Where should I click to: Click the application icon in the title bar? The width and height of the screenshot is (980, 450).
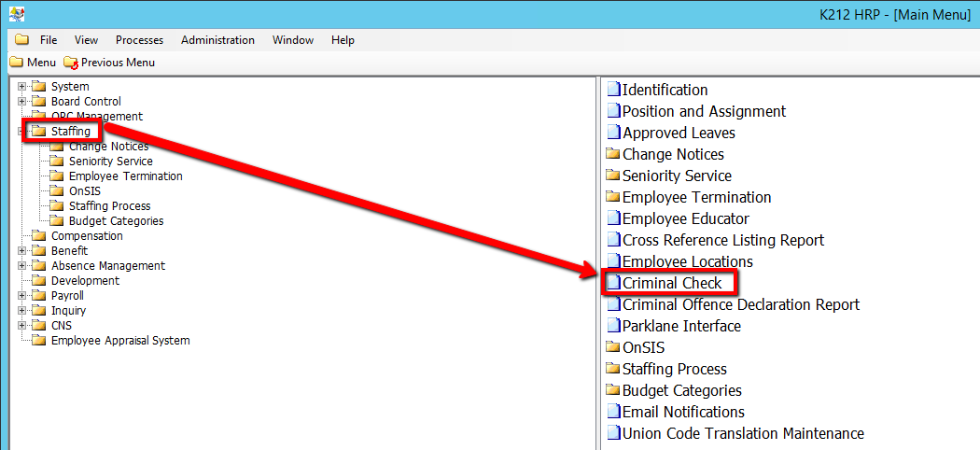click(17, 14)
